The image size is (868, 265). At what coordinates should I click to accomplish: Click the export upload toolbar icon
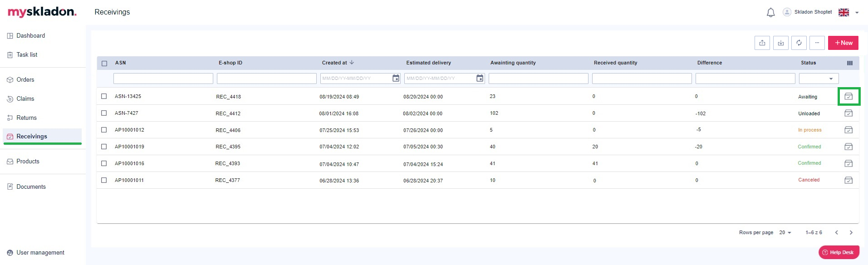[762, 43]
